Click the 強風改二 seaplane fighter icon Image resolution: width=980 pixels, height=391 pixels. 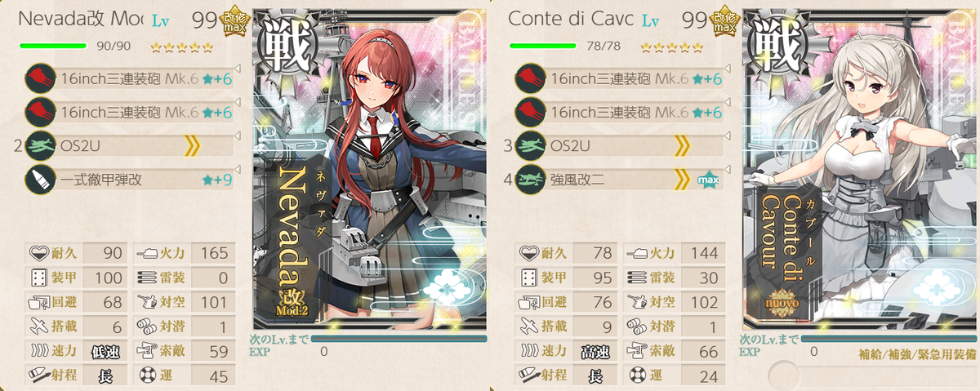pyautogui.click(x=530, y=180)
